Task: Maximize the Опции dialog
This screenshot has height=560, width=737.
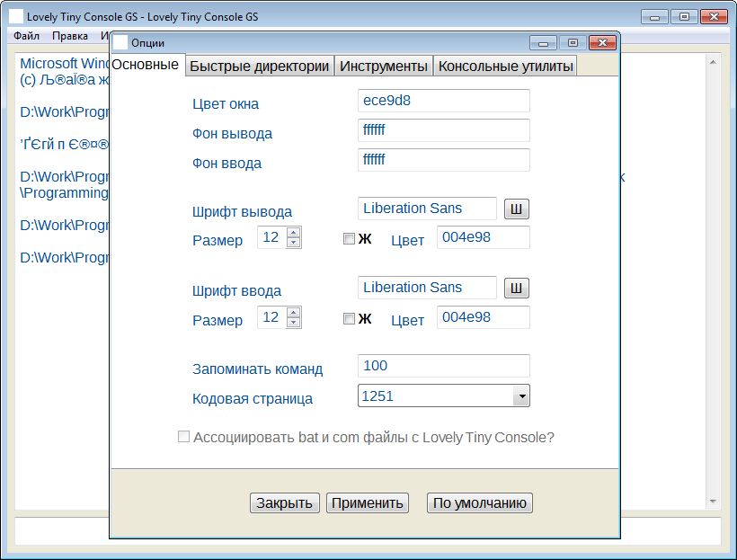Action: point(573,43)
